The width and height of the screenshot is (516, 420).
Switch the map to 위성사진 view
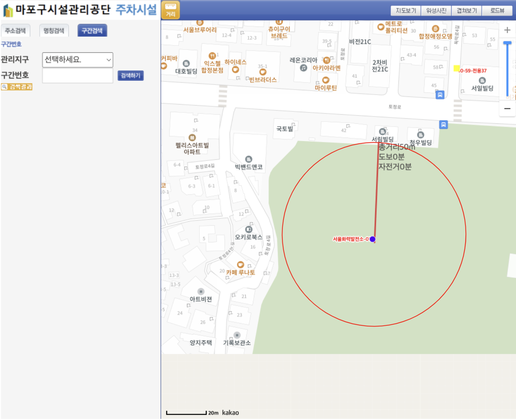tap(436, 11)
